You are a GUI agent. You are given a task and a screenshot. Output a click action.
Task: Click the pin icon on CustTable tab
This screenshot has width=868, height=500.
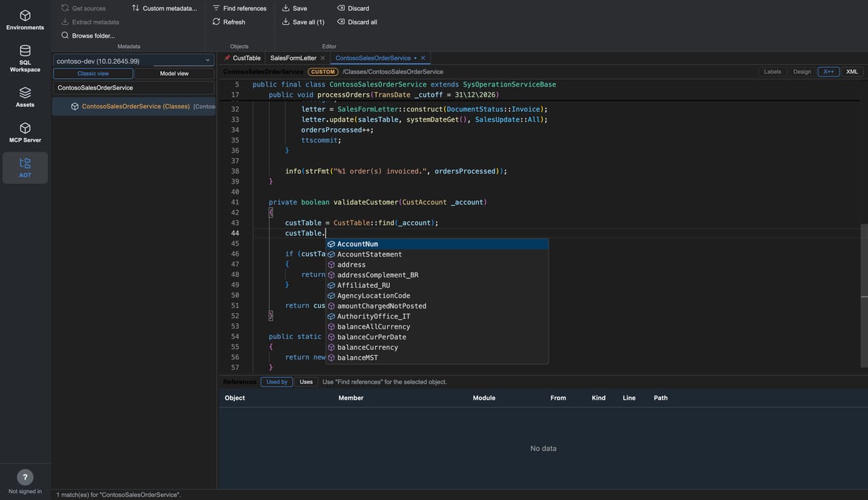(227, 58)
